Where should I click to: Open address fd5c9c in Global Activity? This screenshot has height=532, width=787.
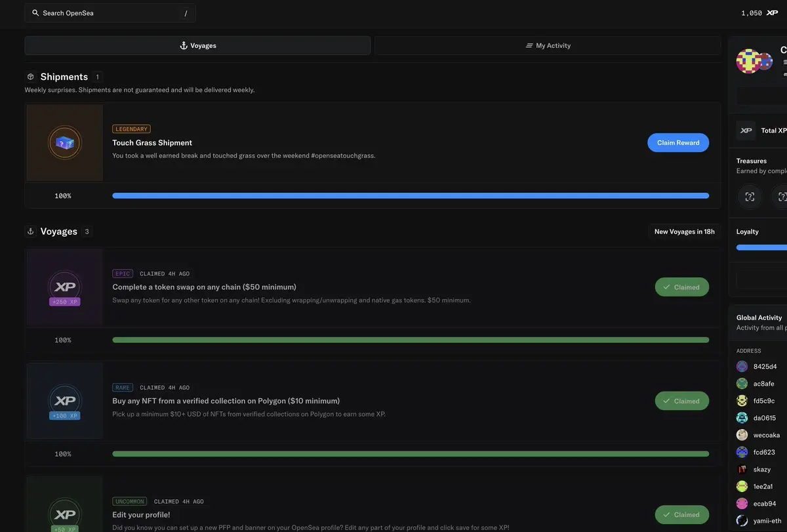point(763,401)
